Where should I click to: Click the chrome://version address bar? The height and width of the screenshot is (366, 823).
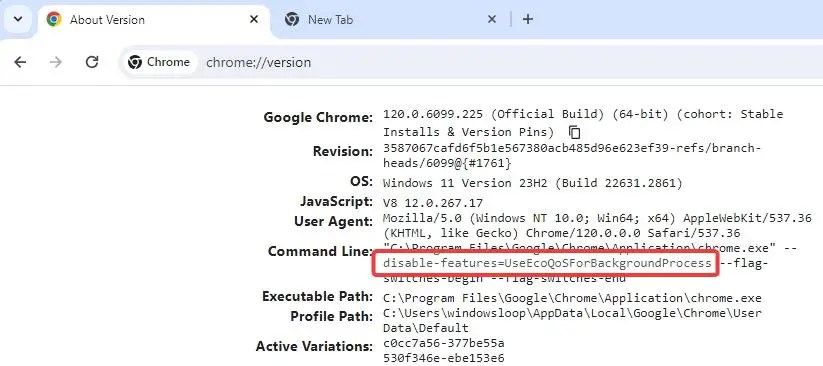pyautogui.click(x=472, y=62)
